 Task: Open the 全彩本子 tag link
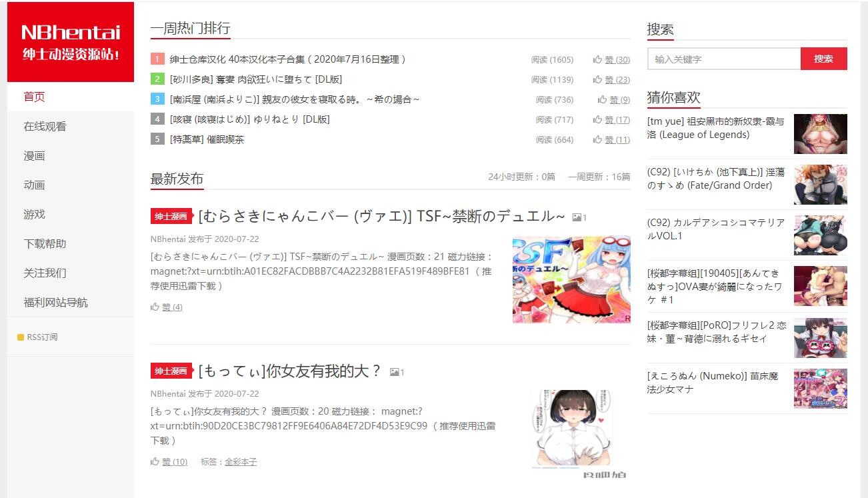point(241,462)
